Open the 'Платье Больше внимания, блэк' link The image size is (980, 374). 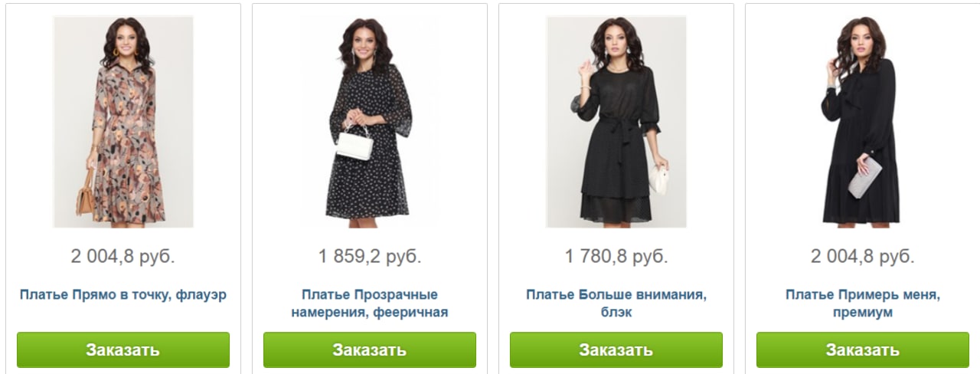[x=616, y=303]
